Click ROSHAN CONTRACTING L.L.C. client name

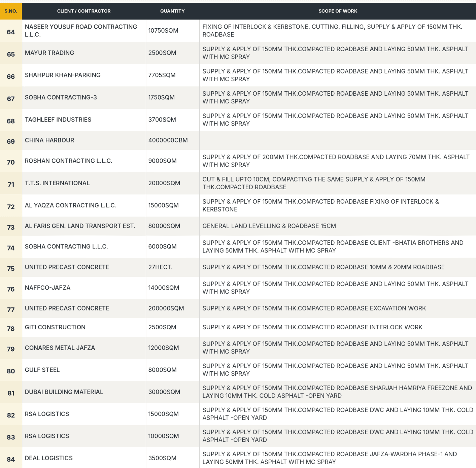tap(68, 161)
